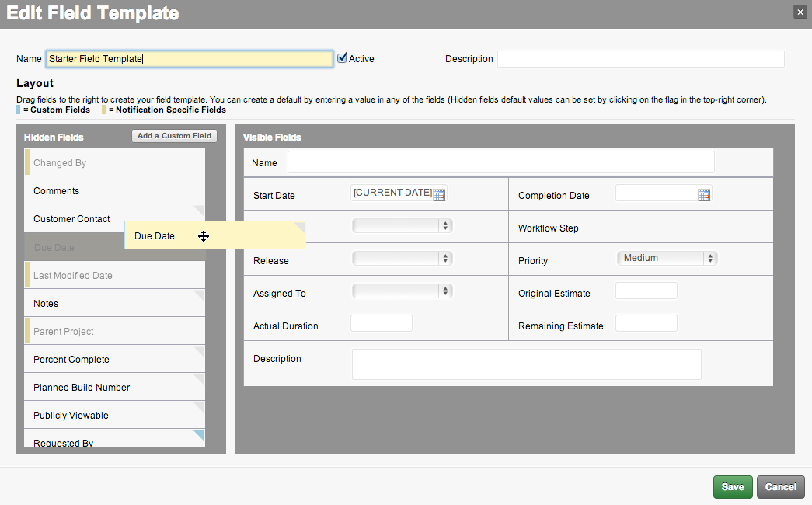
Task: Select the Notes hidden field
Action: 114,304
